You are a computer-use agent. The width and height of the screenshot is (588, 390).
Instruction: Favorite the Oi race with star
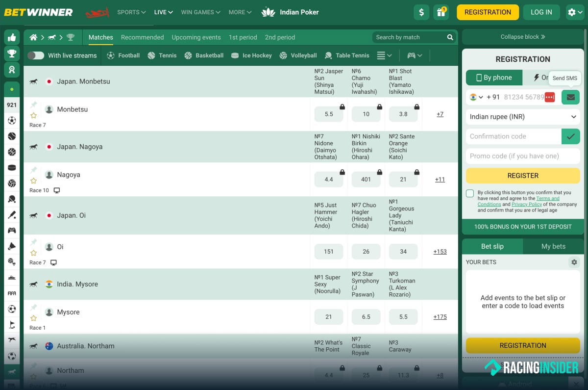34,253
